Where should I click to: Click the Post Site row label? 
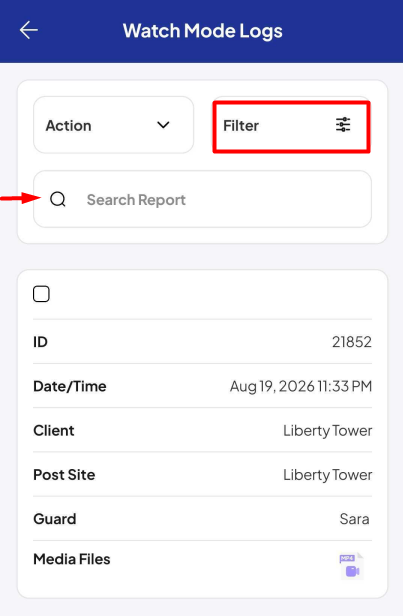click(x=64, y=475)
